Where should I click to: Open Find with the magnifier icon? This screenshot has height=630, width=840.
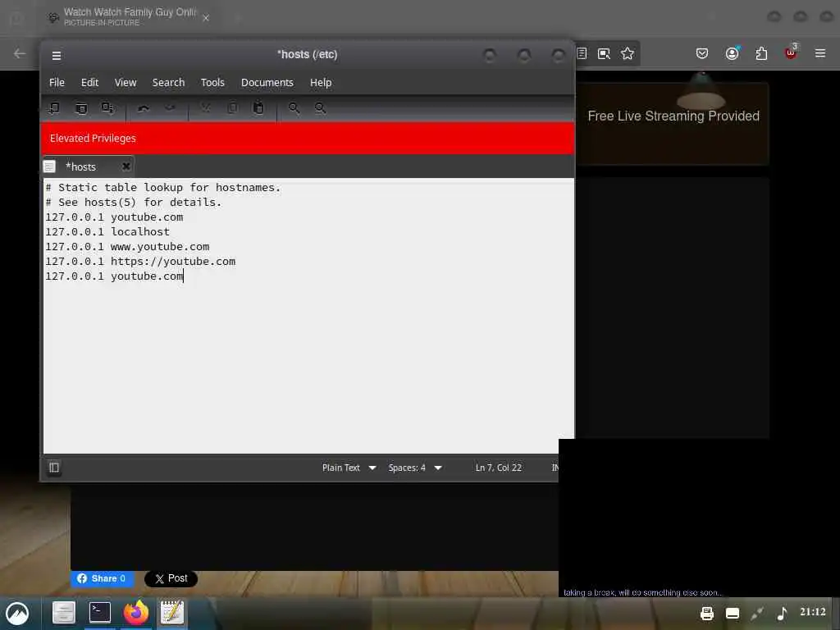click(x=294, y=108)
